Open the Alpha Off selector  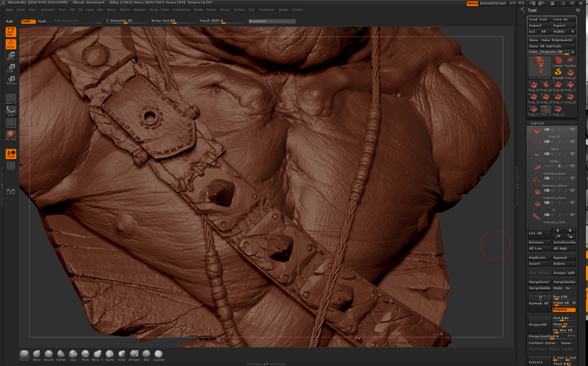(x=11, y=99)
